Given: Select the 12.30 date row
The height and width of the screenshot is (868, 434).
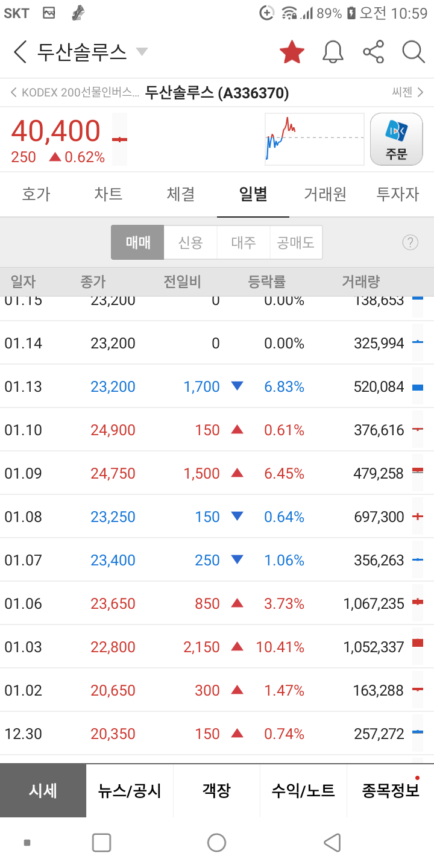Looking at the screenshot, I should tap(217, 734).
